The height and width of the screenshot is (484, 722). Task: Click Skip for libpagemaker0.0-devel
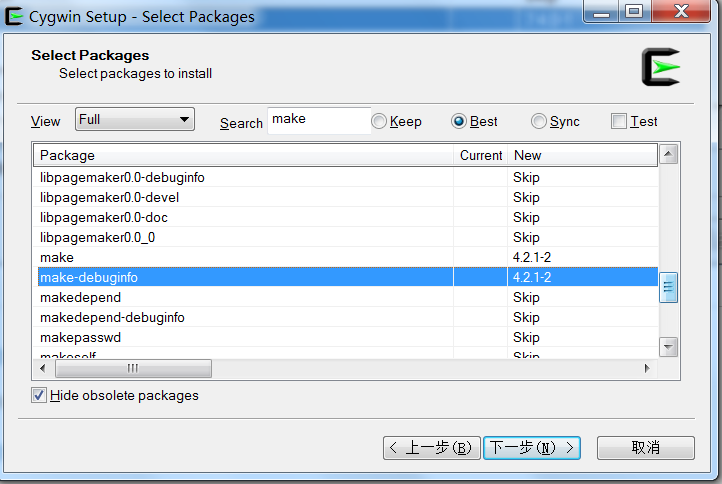coord(526,198)
